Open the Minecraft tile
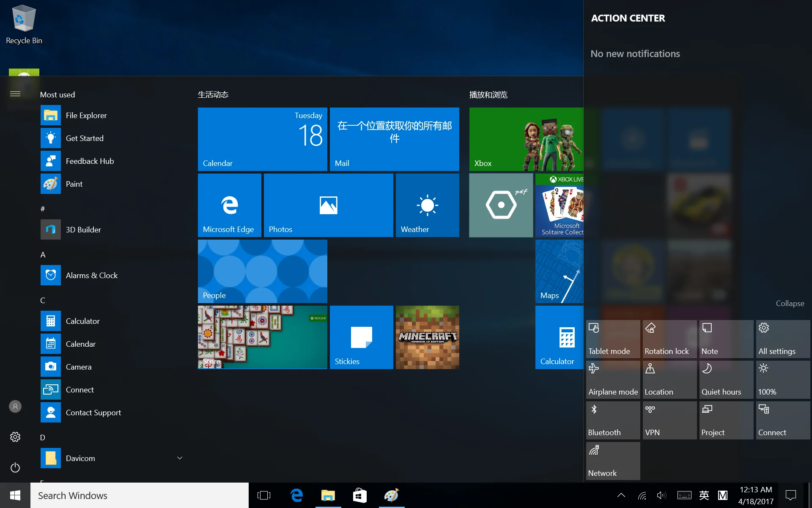Viewport: 812px width, 508px height. click(x=427, y=337)
